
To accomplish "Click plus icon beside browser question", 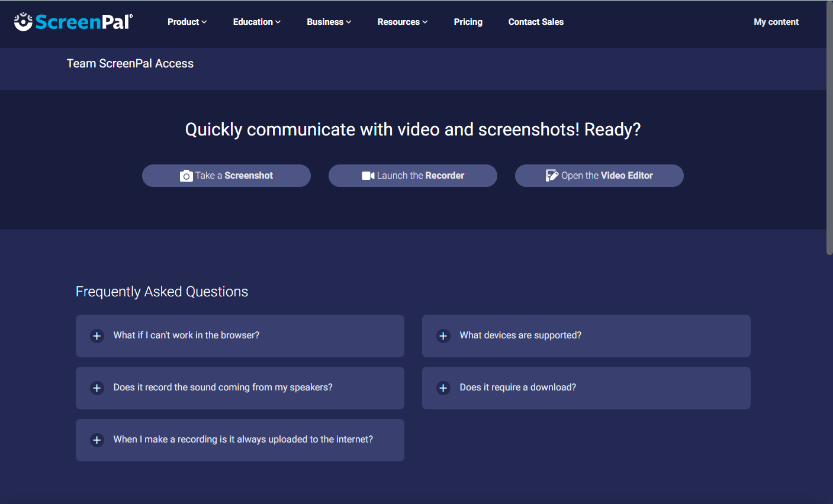I will click(x=97, y=336).
